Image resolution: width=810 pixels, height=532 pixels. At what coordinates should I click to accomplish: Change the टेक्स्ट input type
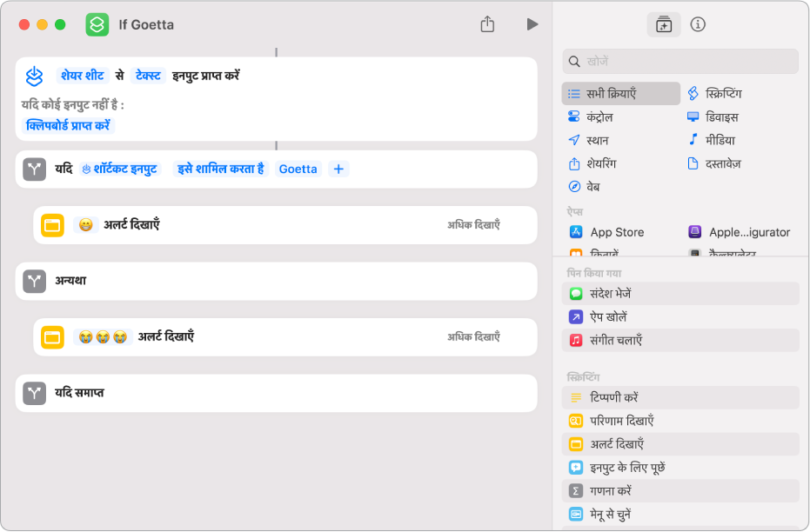[148, 76]
